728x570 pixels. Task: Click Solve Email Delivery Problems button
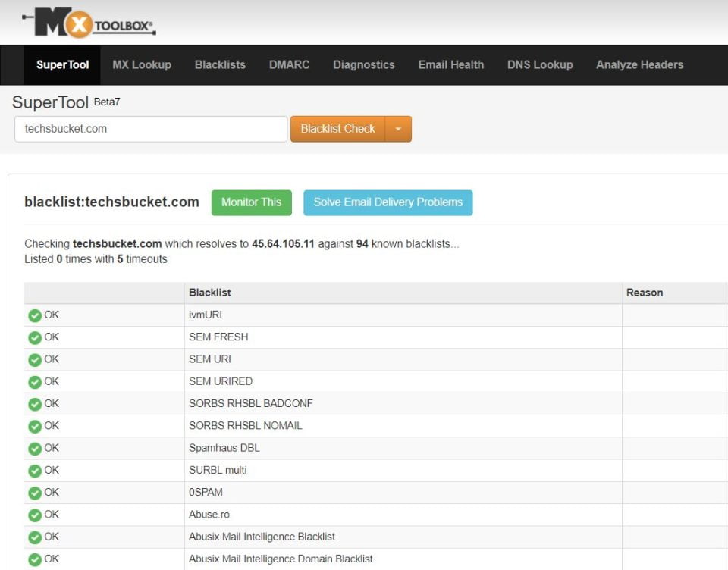point(388,202)
